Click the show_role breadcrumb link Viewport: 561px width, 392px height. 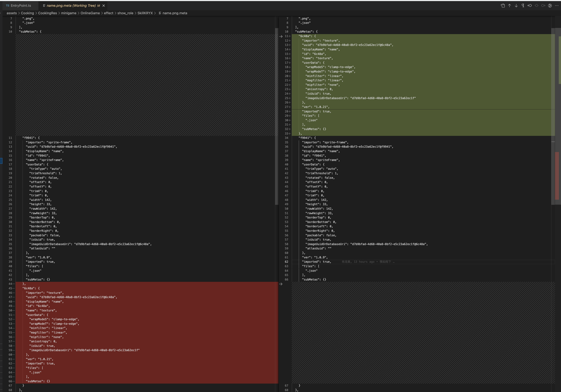tap(125, 13)
